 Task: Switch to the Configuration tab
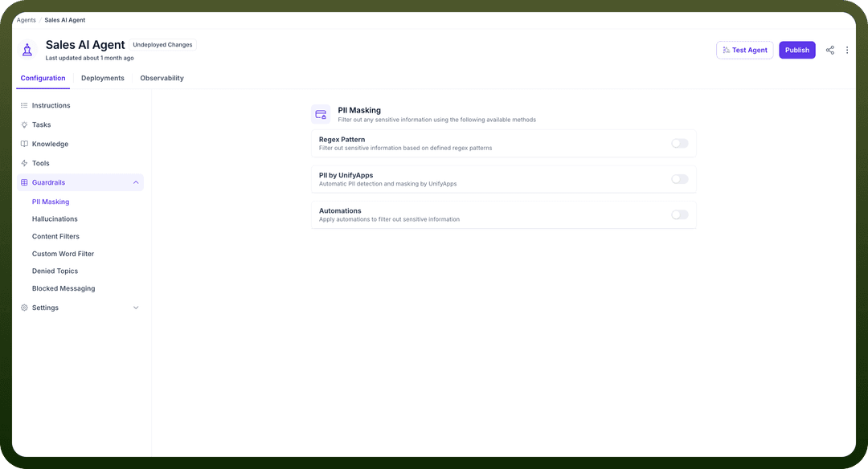[43, 78]
